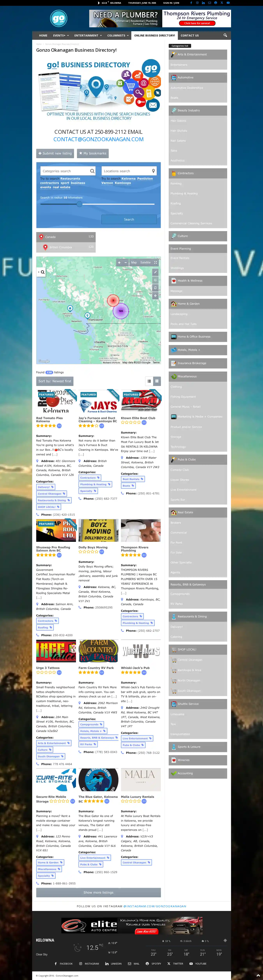Click the search radius slider handle
This screenshot has height=980, width=263.
pyautogui.click(x=79, y=204)
